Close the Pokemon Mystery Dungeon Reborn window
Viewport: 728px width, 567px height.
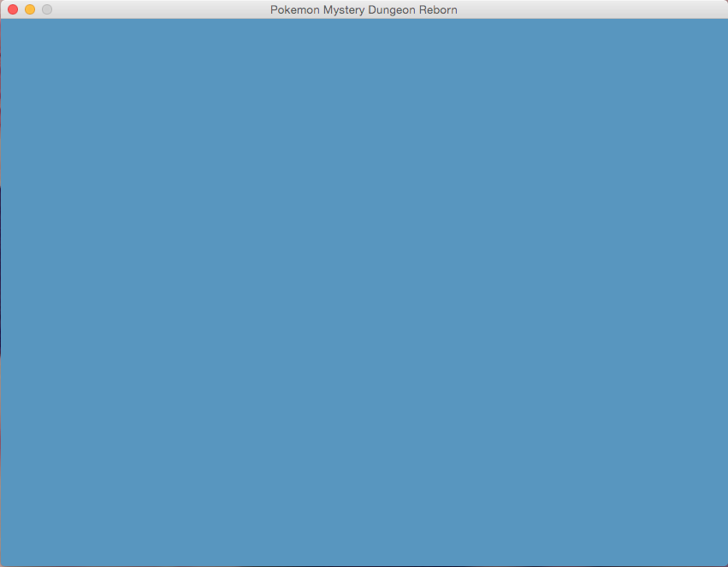pyautogui.click(x=13, y=9)
